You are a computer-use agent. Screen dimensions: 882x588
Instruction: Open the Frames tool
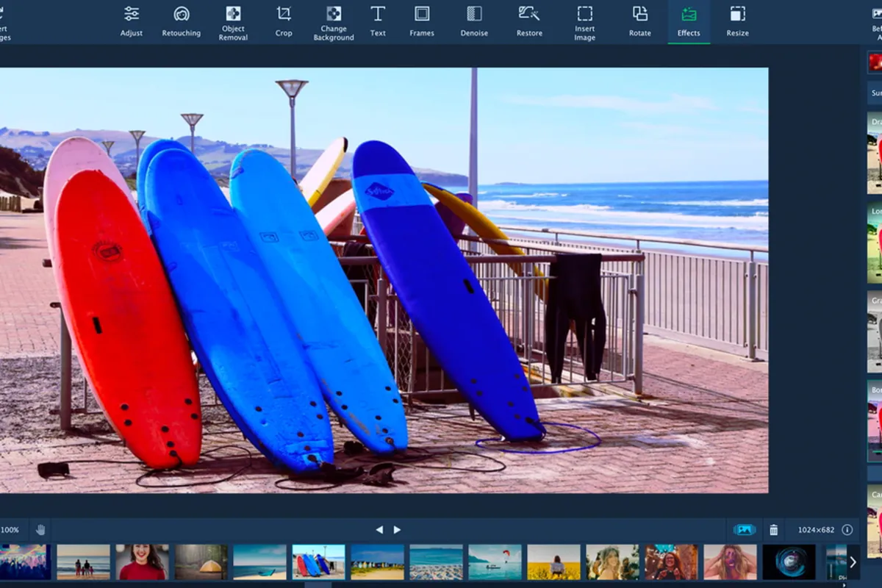pos(422,21)
